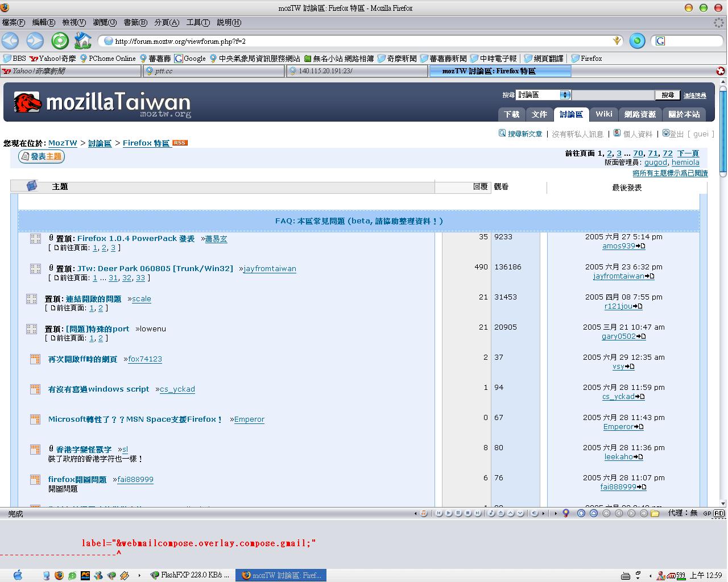The height and width of the screenshot is (582, 728).
Task: Launch the MSN people icon in quick launch
Action: [98, 575]
